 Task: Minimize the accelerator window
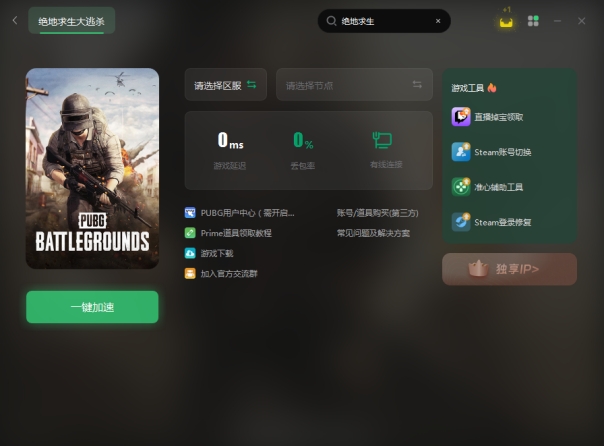point(557,21)
